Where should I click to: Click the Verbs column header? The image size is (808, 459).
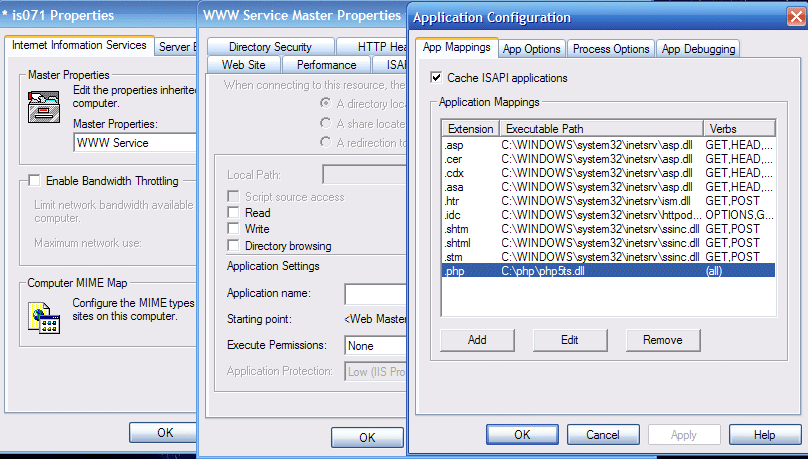[x=739, y=129]
